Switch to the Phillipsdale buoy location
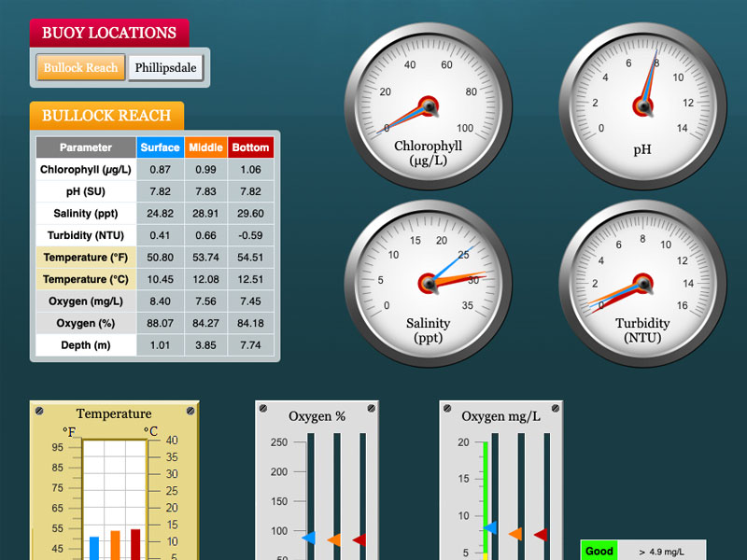The image size is (747, 560). point(165,68)
